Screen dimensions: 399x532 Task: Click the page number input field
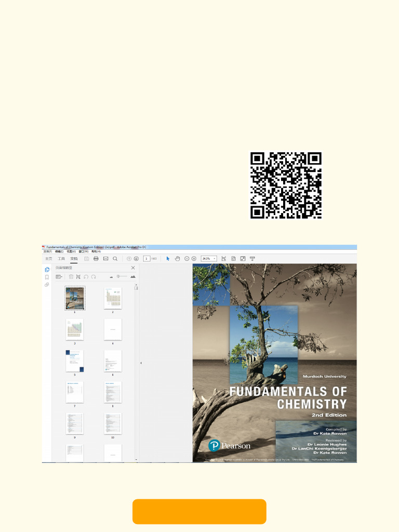[x=147, y=259]
